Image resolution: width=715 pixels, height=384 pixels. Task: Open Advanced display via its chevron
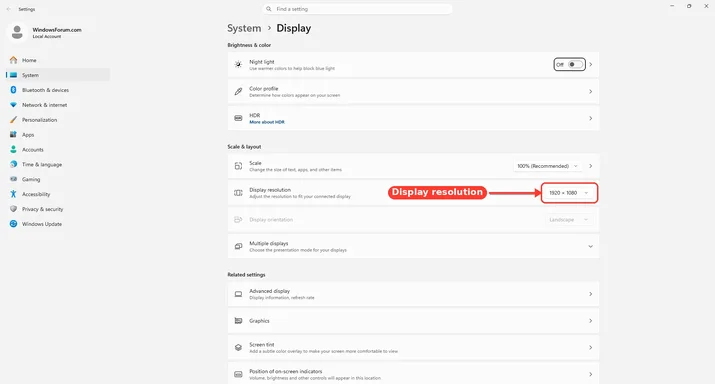pyautogui.click(x=591, y=294)
